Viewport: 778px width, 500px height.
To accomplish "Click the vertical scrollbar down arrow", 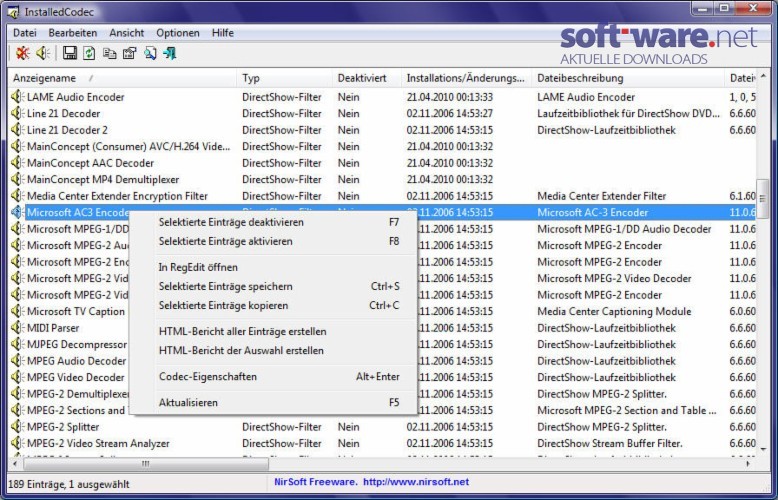I will 763,449.
